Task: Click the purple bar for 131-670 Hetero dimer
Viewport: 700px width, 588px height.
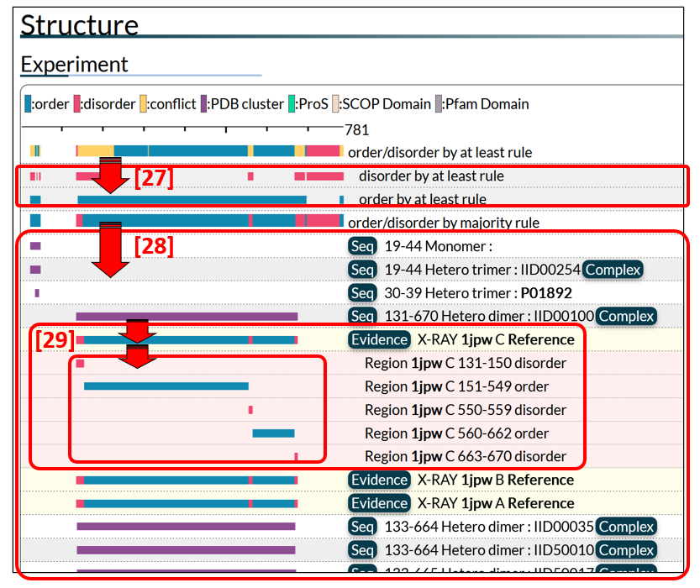Action: [187, 317]
